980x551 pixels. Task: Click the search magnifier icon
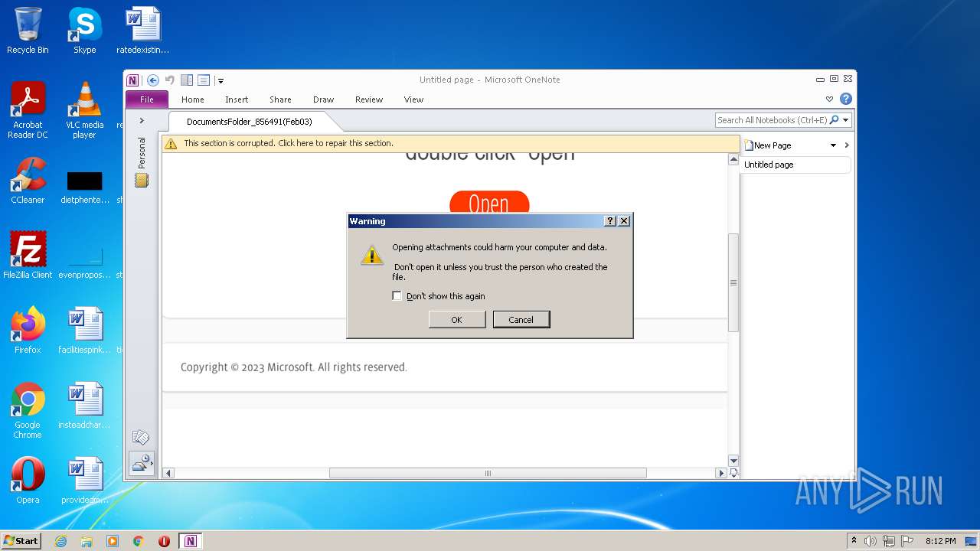coord(835,120)
